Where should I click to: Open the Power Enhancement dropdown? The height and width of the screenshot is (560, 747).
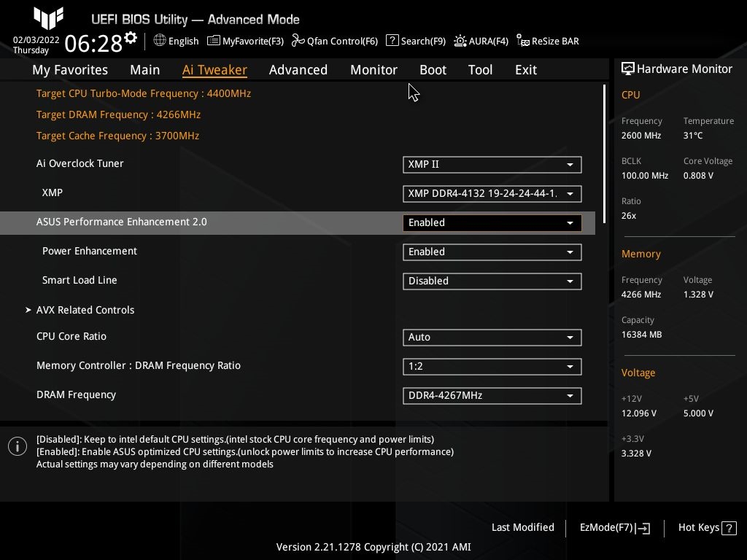pyautogui.click(x=492, y=252)
